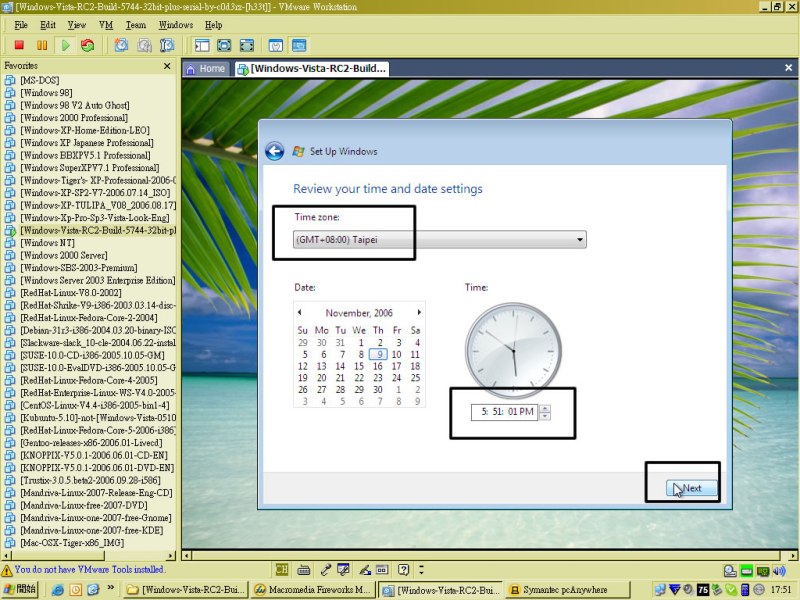The width and height of the screenshot is (800, 600).
Task: Open the View menu
Action: click(77, 25)
